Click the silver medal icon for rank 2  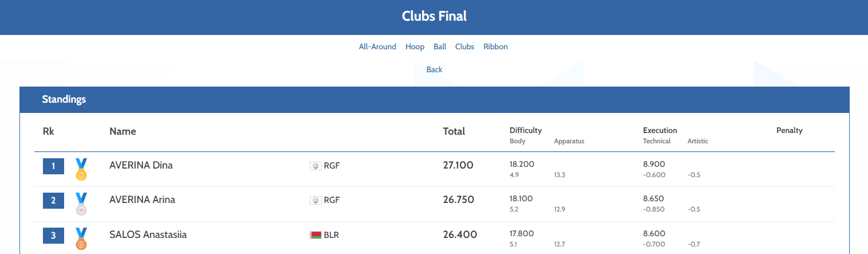click(x=81, y=204)
